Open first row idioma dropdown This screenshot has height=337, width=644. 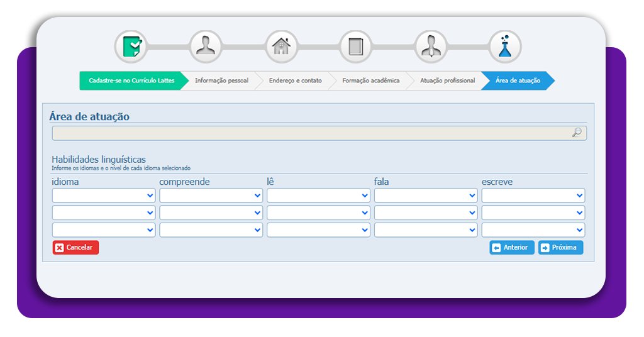104,196
